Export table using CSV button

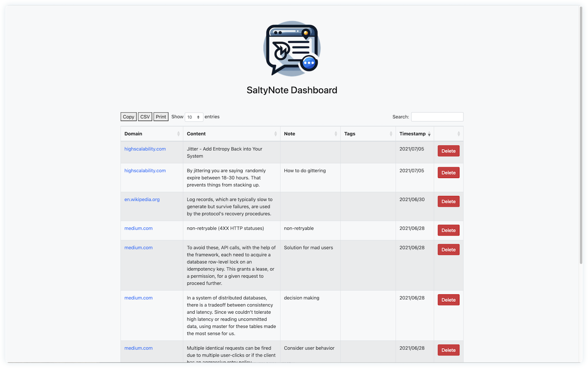[145, 117]
